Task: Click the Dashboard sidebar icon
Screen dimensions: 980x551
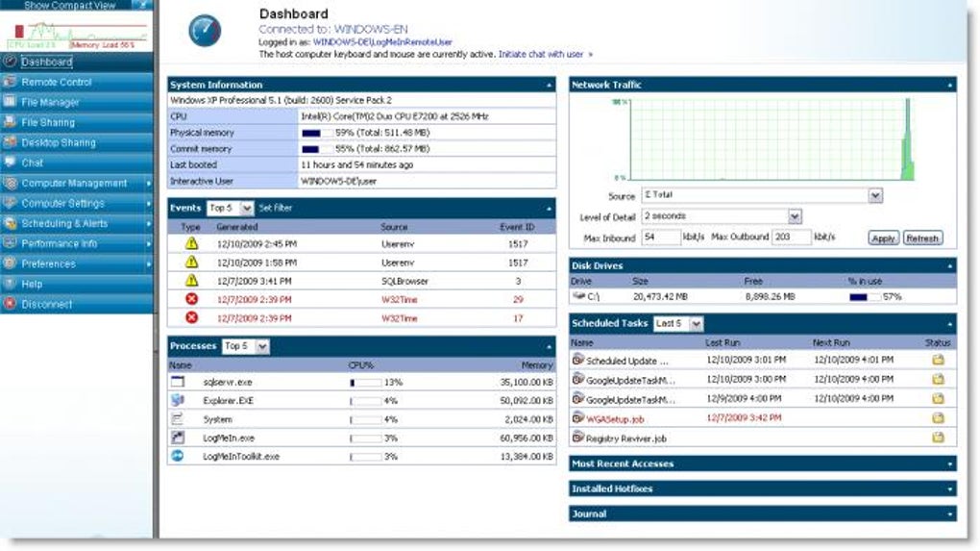Action: click(10, 62)
